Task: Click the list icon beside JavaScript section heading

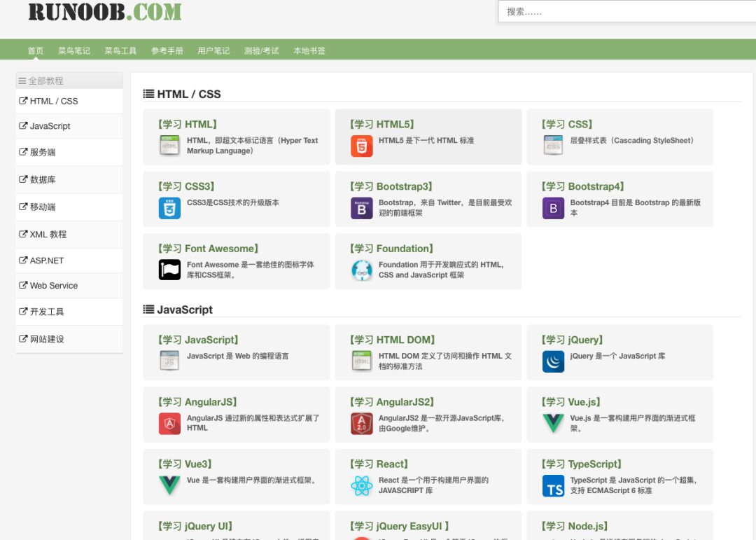Action: (148, 310)
